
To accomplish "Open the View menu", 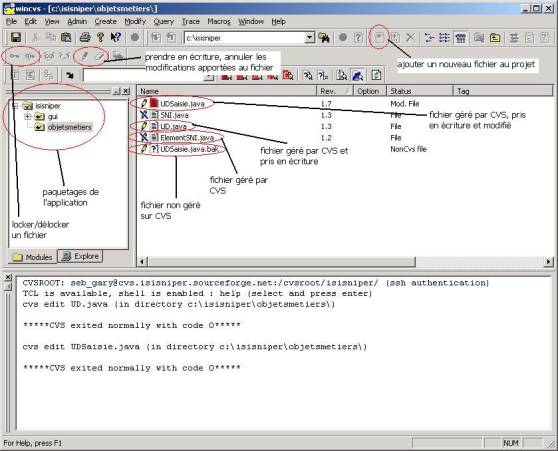I will pyautogui.click(x=52, y=22).
